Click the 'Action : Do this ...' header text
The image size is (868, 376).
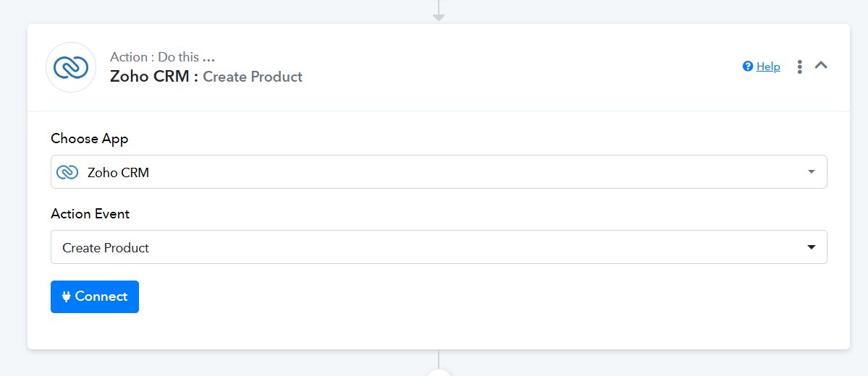pos(162,57)
